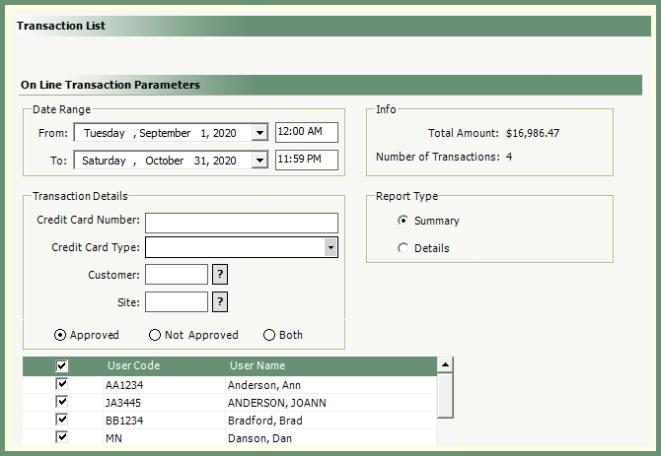Open the From date picker dropdown
Image resolution: width=661 pixels, height=456 pixels.
(x=260, y=133)
